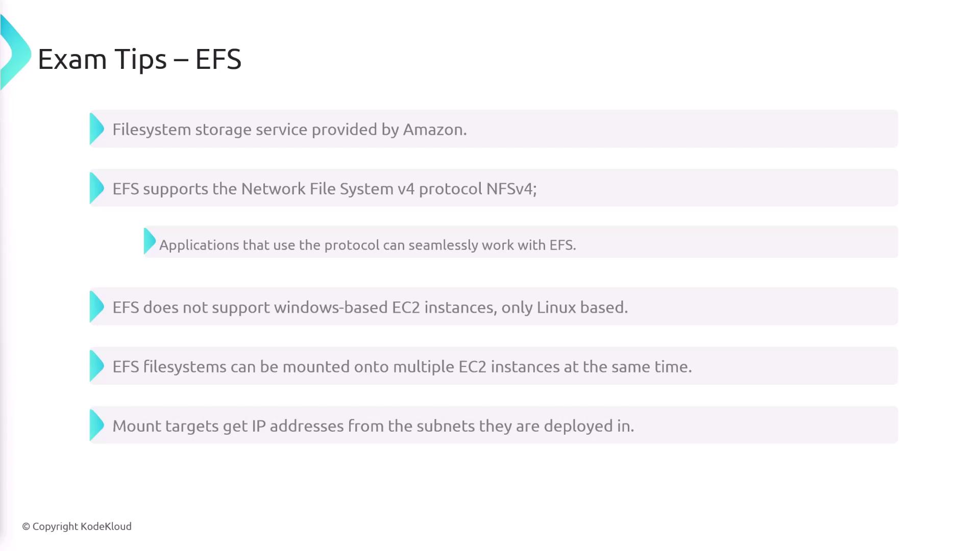Screen dimensions: 980x551
Task: Select the "Applications that use the protocol" sub-bullet text
Action: pos(367,245)
